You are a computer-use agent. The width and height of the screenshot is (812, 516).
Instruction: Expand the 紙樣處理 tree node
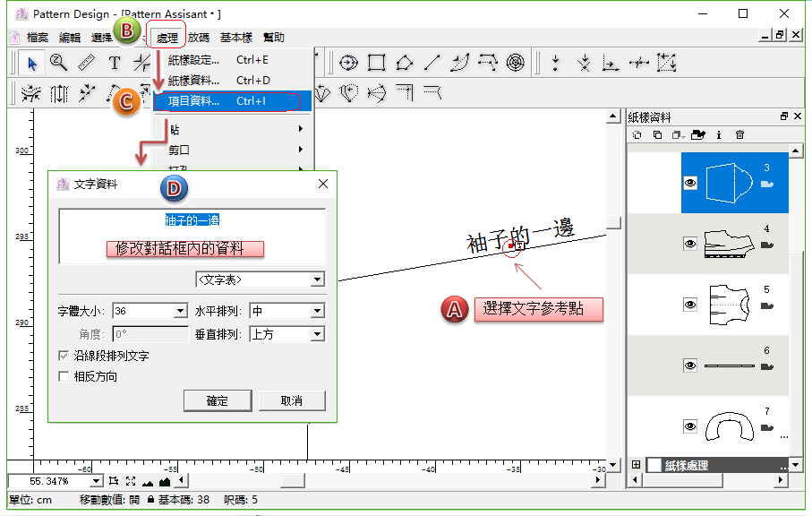(x=637, y=465)
